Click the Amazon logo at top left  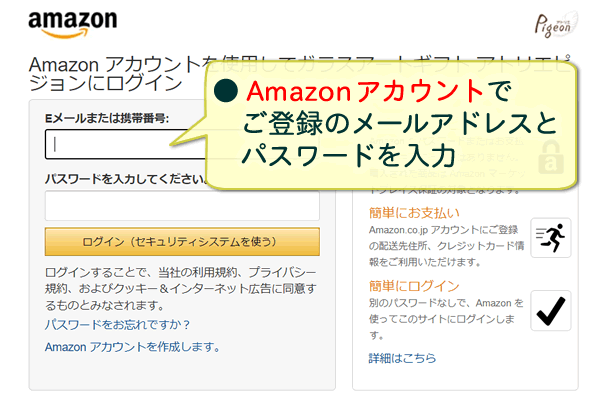(73, 24)
